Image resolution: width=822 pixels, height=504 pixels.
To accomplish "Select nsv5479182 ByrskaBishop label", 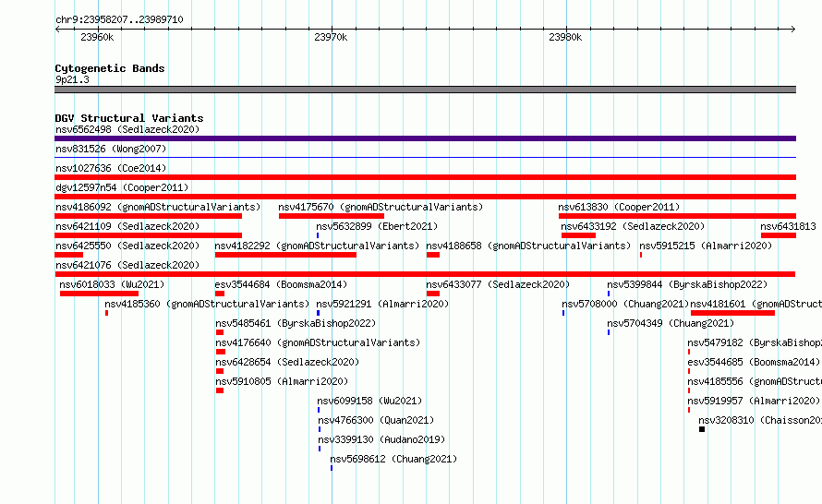I will click(755, 342).
